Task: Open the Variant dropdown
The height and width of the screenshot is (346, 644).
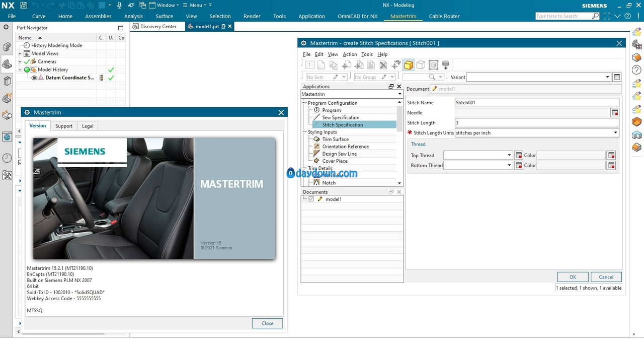Action: tap(607, 77)
